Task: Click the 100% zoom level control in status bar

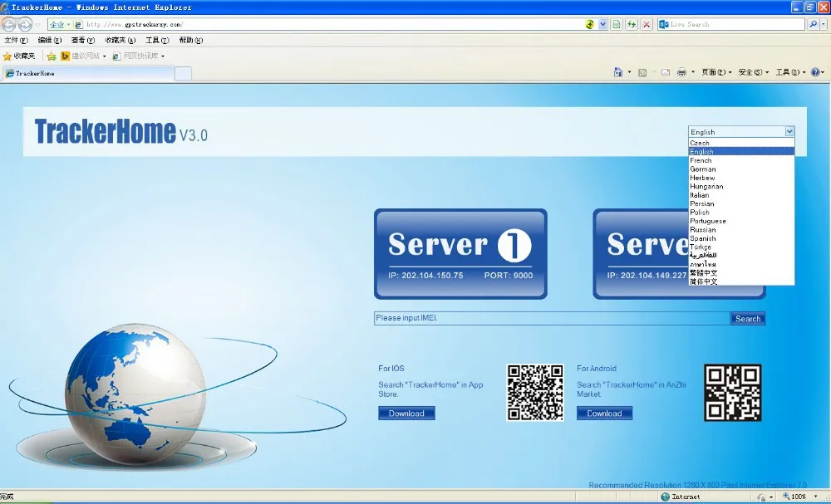Action: tap(799, 497)
